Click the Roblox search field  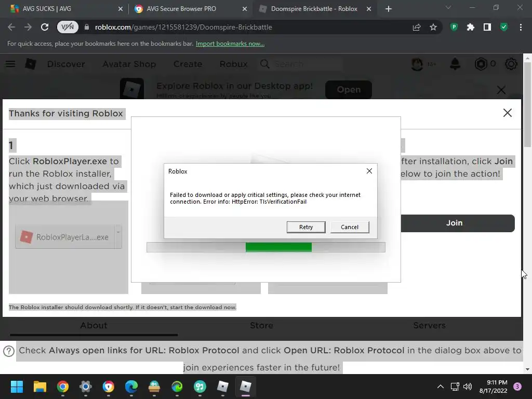pos(301,64)
